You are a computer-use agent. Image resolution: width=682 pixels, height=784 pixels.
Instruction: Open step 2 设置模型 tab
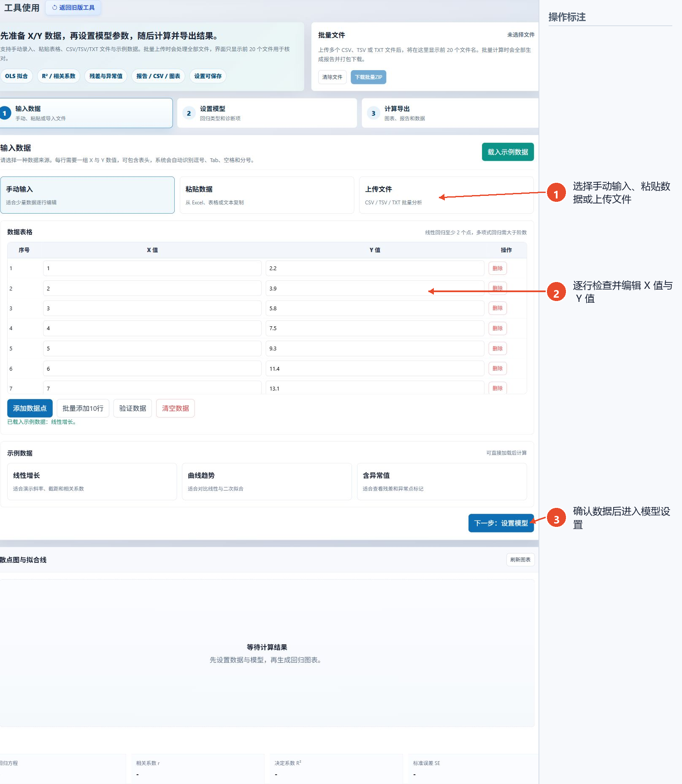point(267,113)
